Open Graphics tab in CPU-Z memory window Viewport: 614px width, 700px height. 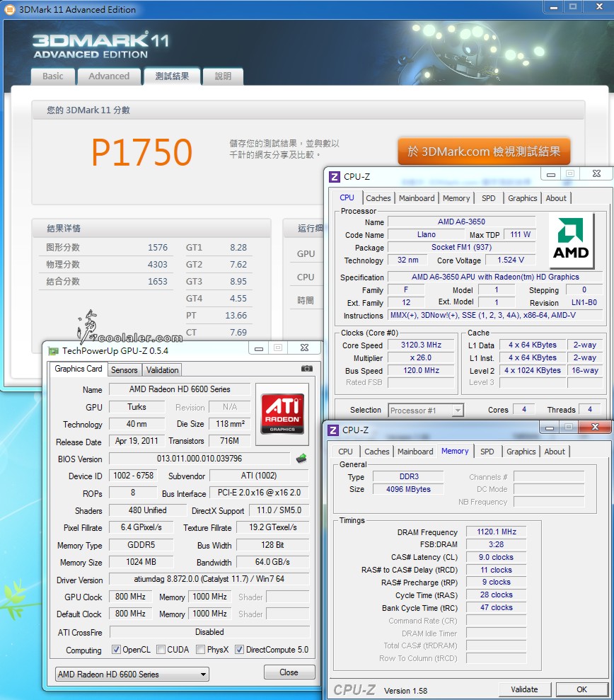pos(521,452)
